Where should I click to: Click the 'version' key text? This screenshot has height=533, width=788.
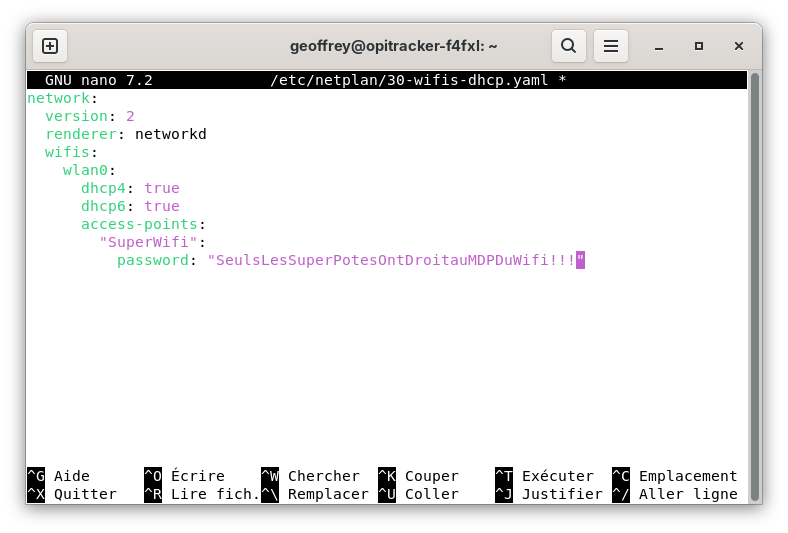[x=76, y=116]
